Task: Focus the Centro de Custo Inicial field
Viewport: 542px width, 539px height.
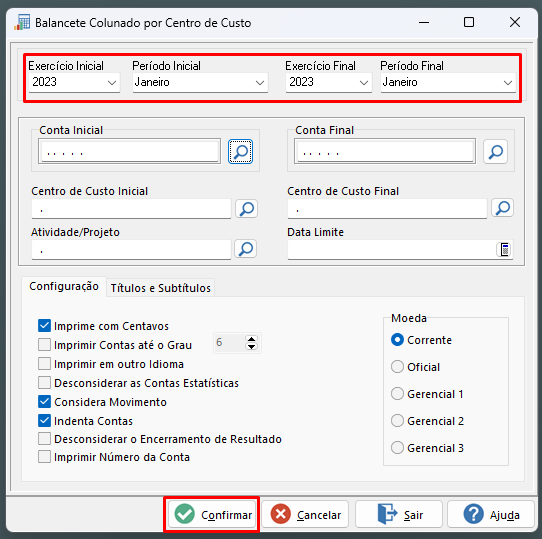Action: click(x=131, y=208)
